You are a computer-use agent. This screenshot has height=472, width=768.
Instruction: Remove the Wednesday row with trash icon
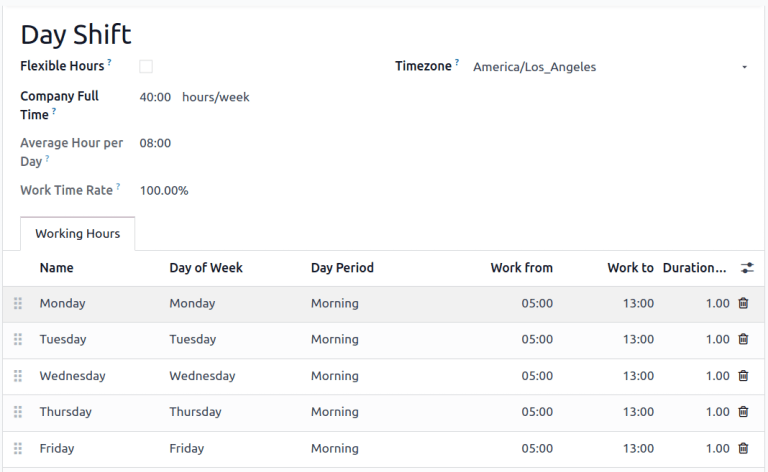pos(743,376)
